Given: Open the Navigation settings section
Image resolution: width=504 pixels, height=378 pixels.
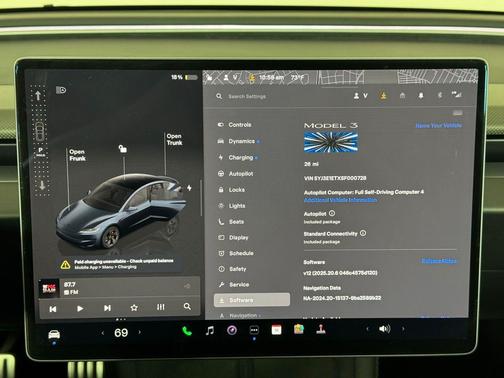Looking at the screenshot, I should pyautogui.click(x=240, y=315).
